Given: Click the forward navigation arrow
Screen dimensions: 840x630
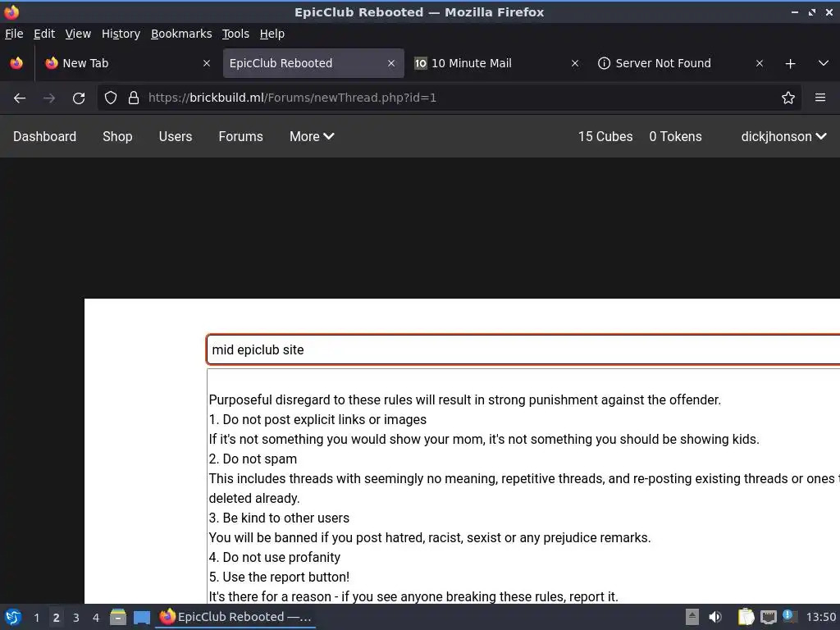Looking at the screenshot, I should 49,98.
